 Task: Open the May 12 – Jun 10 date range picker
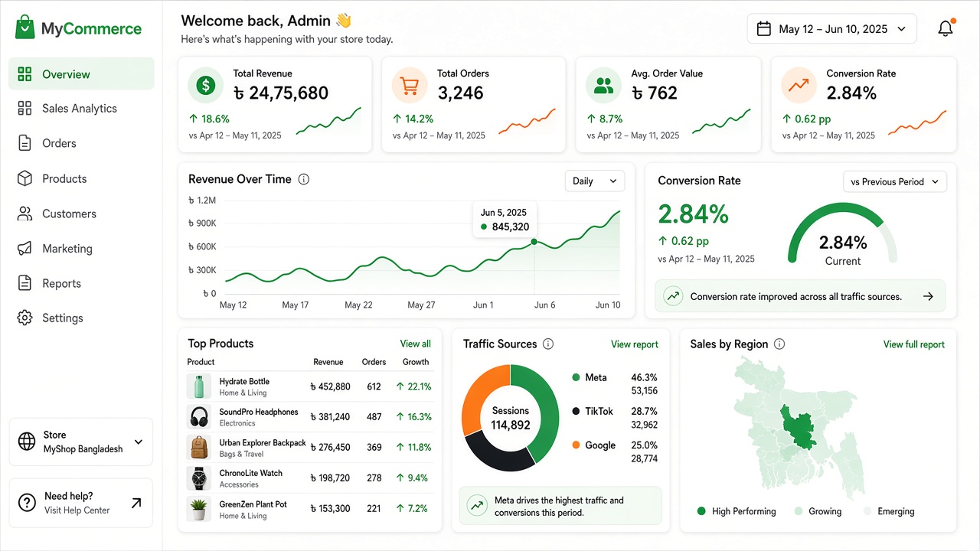pos(831,29)
